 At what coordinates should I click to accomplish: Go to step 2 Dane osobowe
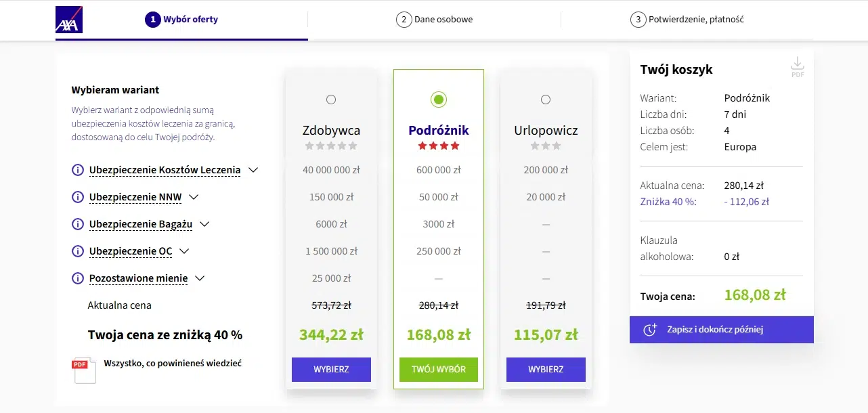pos(435,20)
